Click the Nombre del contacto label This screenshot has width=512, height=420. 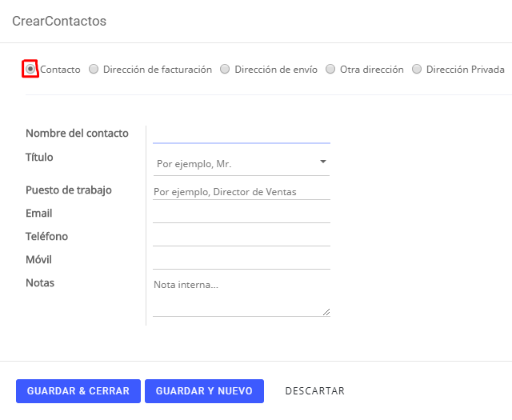coord(77,134)
